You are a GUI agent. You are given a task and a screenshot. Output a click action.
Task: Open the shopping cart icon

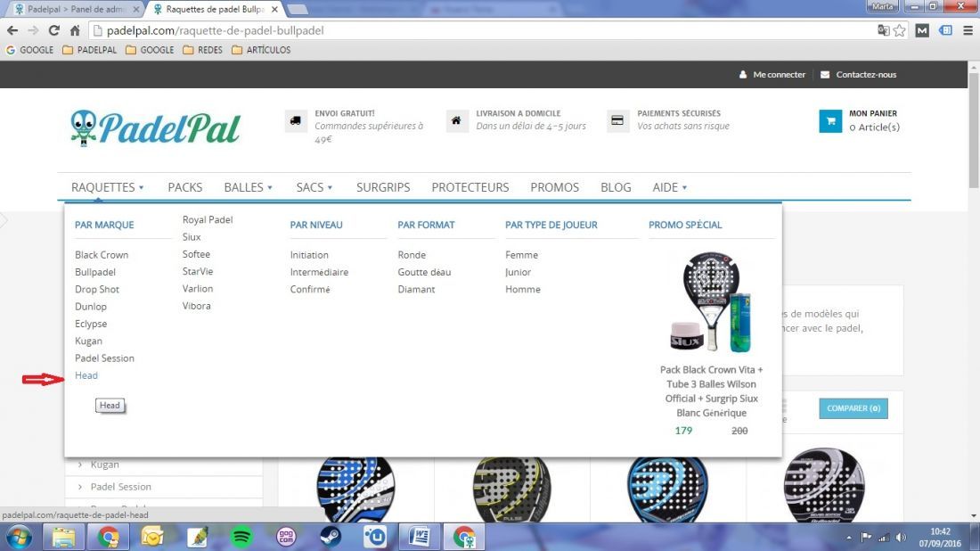[830, 121]
